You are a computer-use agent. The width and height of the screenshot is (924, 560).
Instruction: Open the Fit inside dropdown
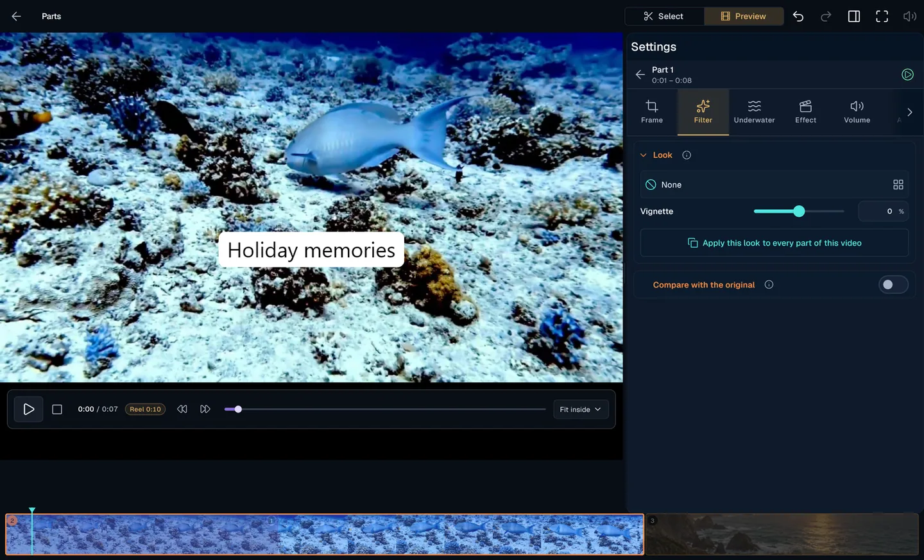tap(581, 409)
